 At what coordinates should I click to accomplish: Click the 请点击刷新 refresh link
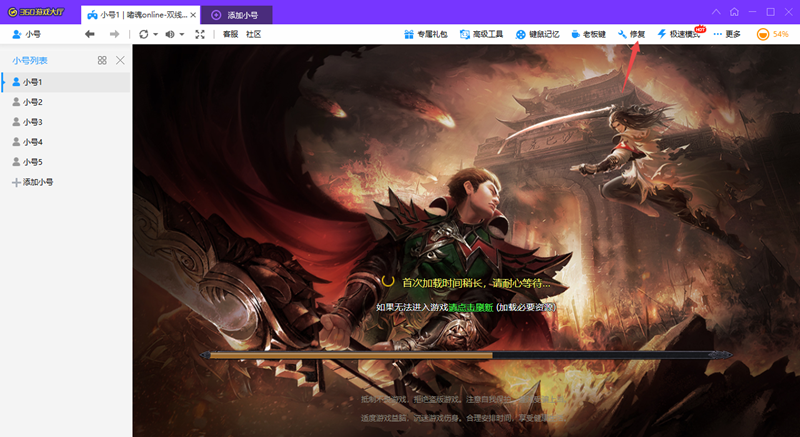[470, 307]
